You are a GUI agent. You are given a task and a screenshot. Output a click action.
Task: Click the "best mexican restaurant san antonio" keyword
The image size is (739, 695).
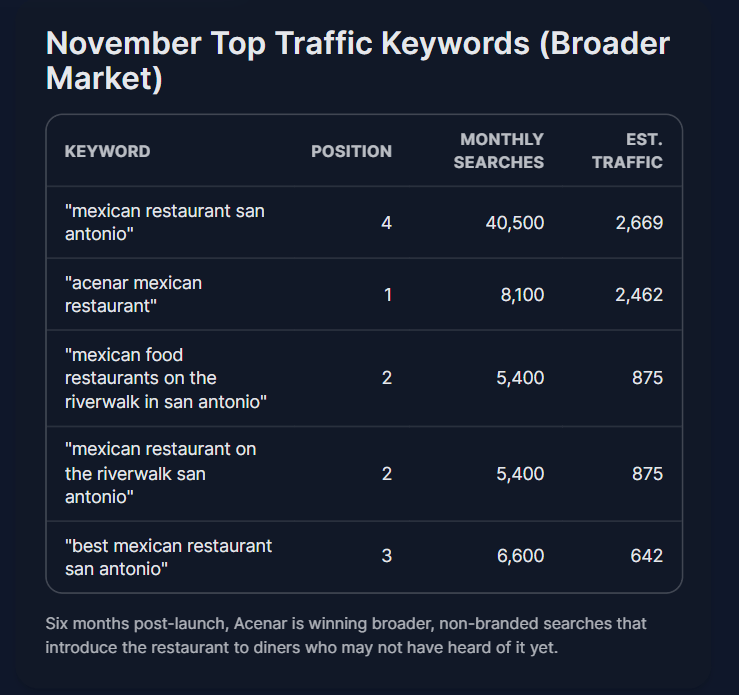[x=168, y=557]
